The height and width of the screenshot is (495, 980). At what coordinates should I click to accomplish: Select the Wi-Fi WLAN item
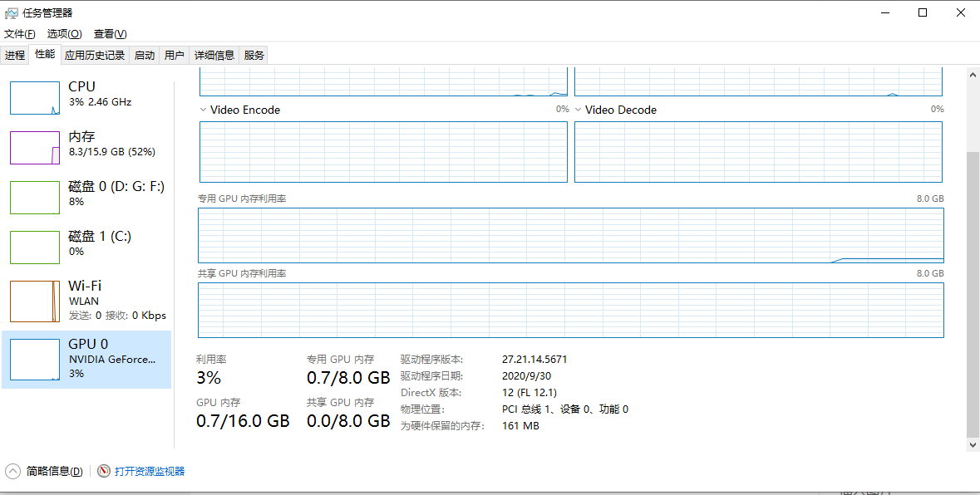[86, 301]
